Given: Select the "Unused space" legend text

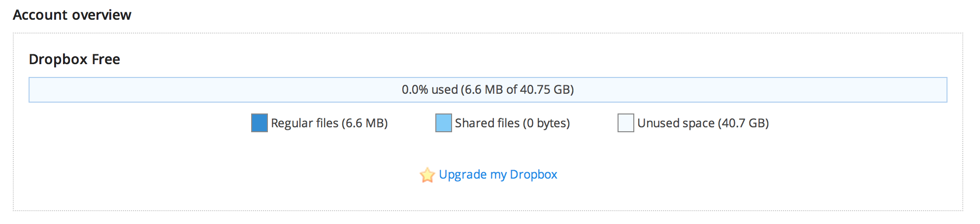Looking at the screenshot, I should tap(676, 123).
